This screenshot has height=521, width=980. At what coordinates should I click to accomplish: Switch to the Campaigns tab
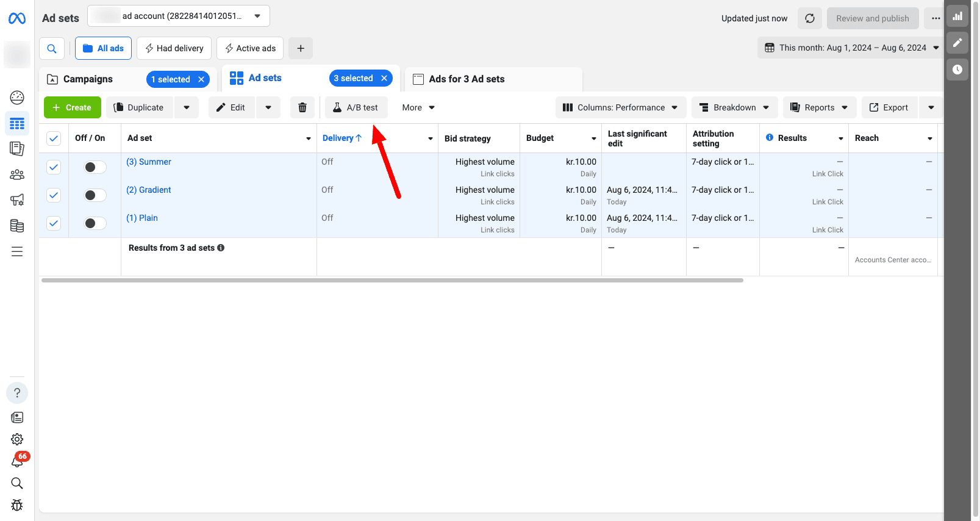(88, 79)
